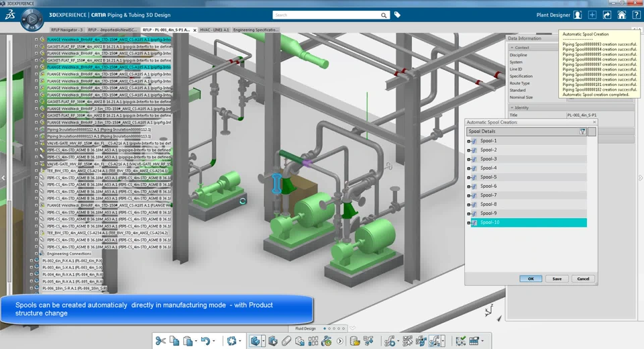Click the filter icon in Spool Details header
The image size is (644, 349).
[582, 132]
